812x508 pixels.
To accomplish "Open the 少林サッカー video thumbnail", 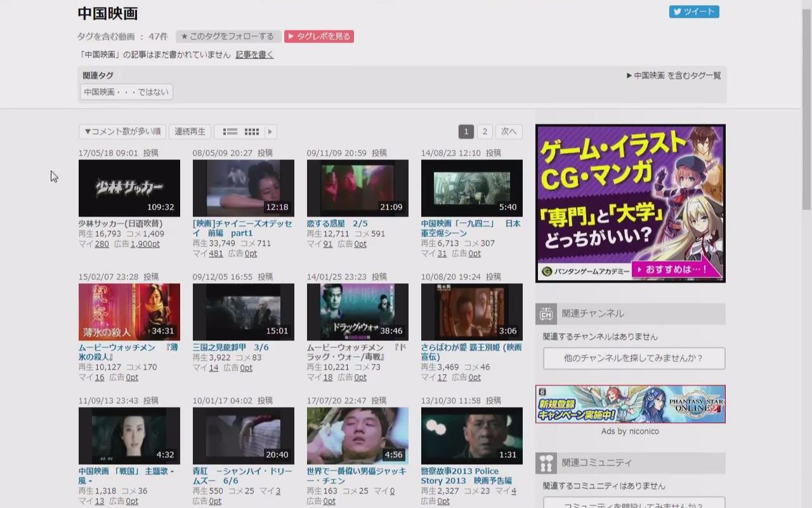I will [129, 188].
